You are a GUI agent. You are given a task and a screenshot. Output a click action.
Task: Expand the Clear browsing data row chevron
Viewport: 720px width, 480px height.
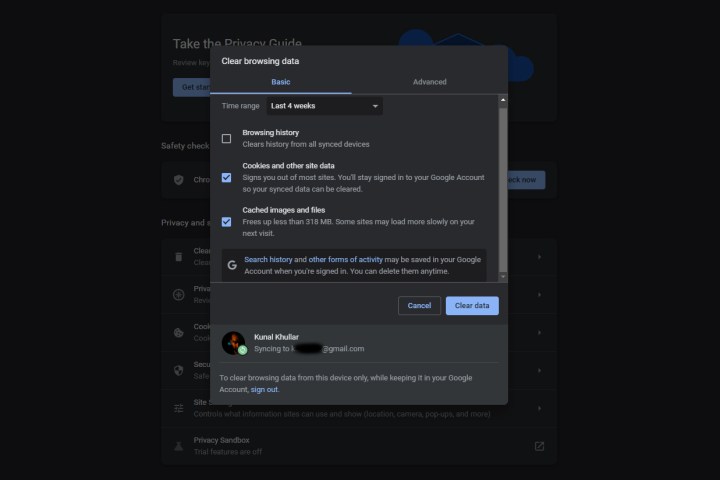click(x=540, y=257)
